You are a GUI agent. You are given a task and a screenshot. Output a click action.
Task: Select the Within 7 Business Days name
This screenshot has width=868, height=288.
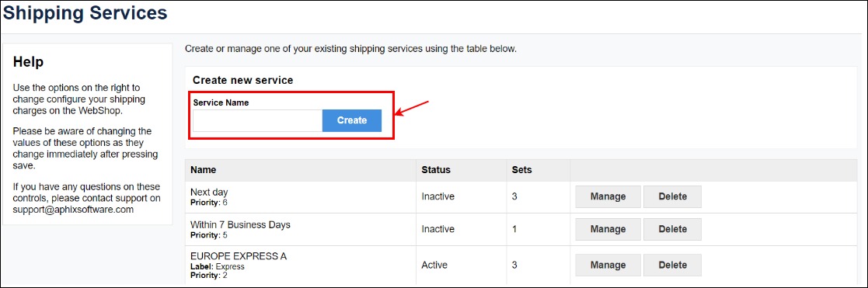(240, 225)
